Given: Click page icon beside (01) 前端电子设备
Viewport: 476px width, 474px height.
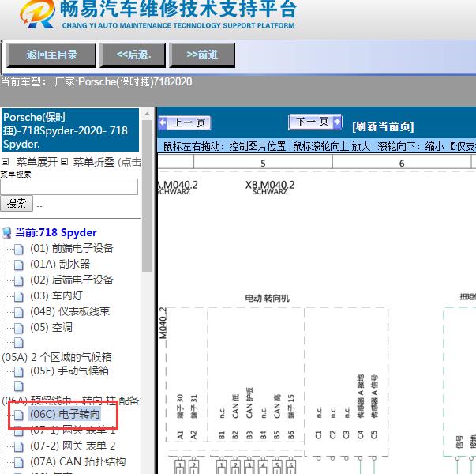Looking at the screenshot, I should click(18, 249).
